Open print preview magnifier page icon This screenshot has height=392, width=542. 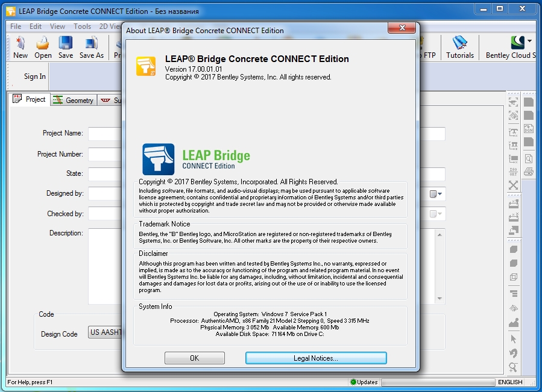(529, 158)
